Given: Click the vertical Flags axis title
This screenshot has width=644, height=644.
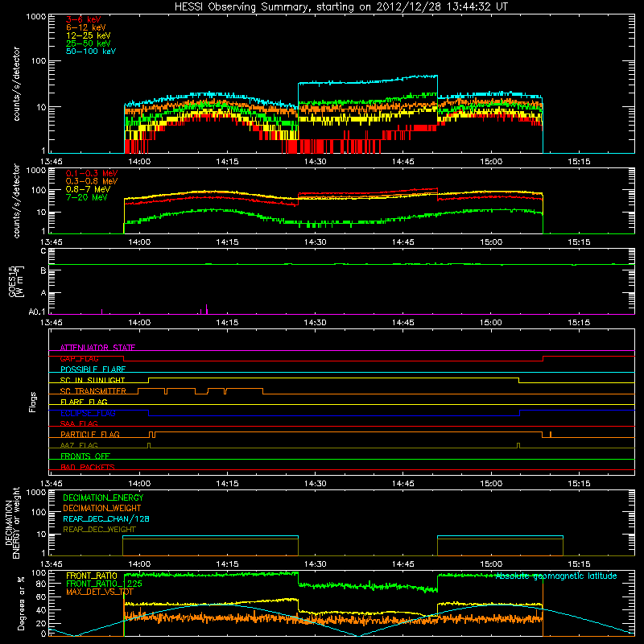Looking at the screenshot, I should pos(33,402).
